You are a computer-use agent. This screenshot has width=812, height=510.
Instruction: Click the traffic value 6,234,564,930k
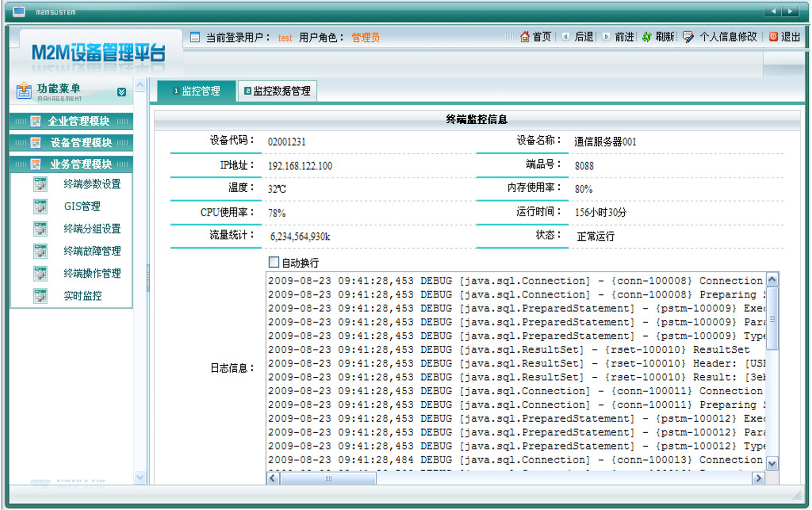[x=300, y=237]
